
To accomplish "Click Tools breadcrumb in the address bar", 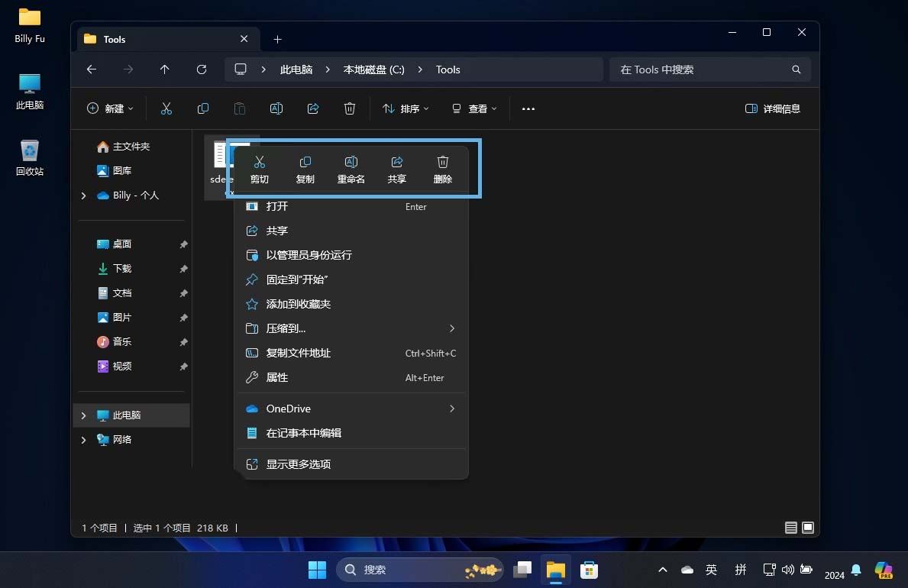I will pos(448,69).
